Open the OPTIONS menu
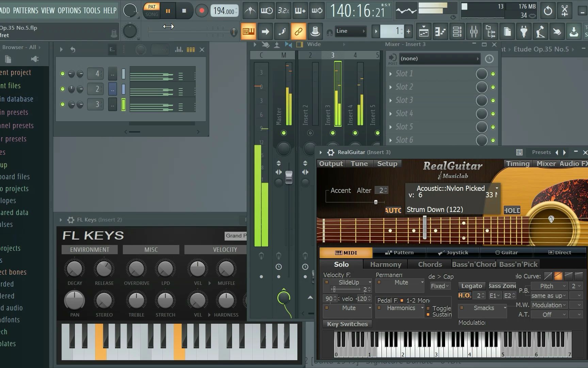Screen dimensions: 588x368 click(69, 11)
